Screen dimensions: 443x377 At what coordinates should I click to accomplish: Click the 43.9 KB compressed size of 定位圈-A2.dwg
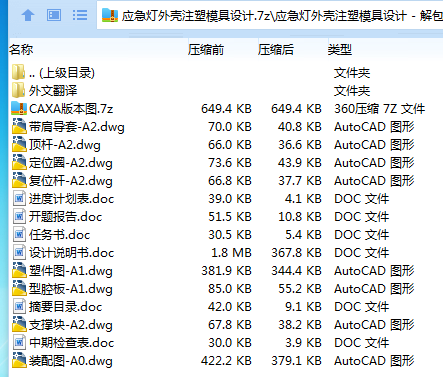click(300, 163)
